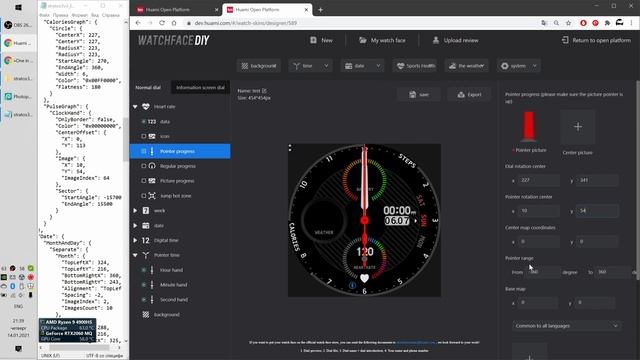The width and height of the screenshot is (640, 360).
Task: Click the checkered Background layer icon
Action: 146,315
